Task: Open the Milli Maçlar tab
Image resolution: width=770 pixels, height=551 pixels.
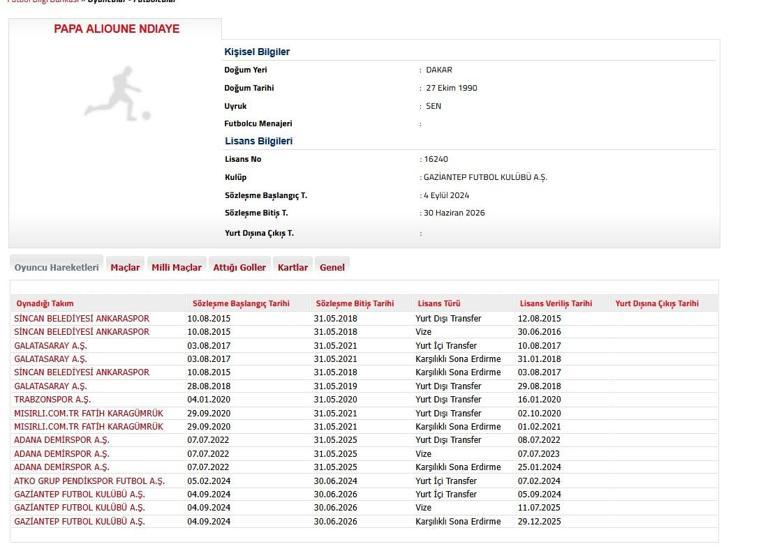Action: click(176, 267)
